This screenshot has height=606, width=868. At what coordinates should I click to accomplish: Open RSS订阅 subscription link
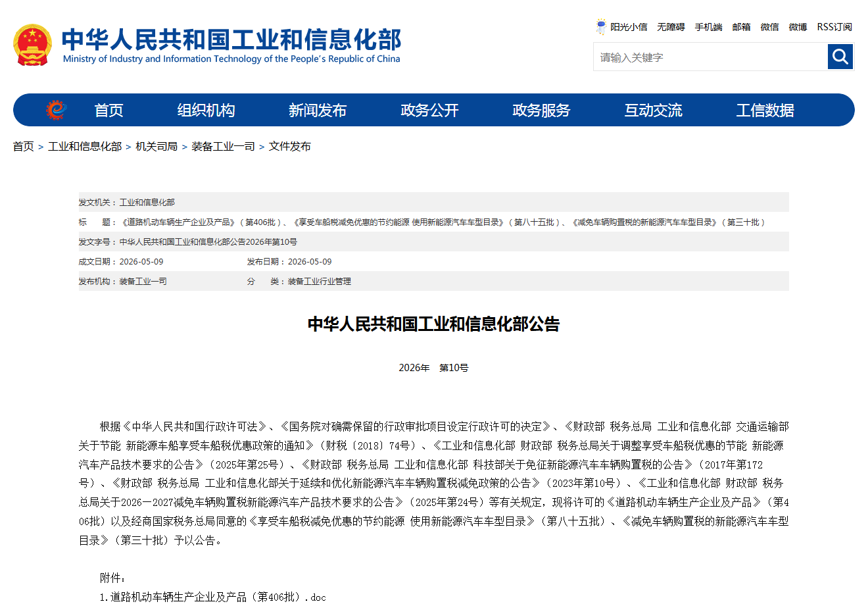(x=834, y=27)
